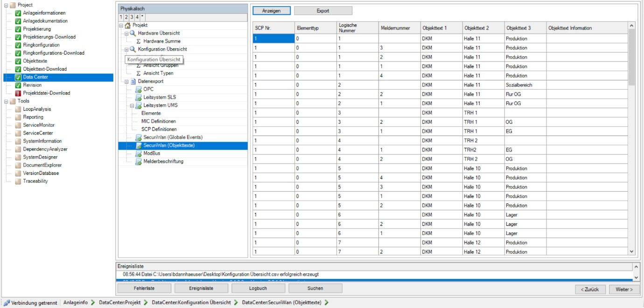Viewport: 644px width, 308px height.
Task: Click the Anzeigen button
Action: click(x=272, y=11)
